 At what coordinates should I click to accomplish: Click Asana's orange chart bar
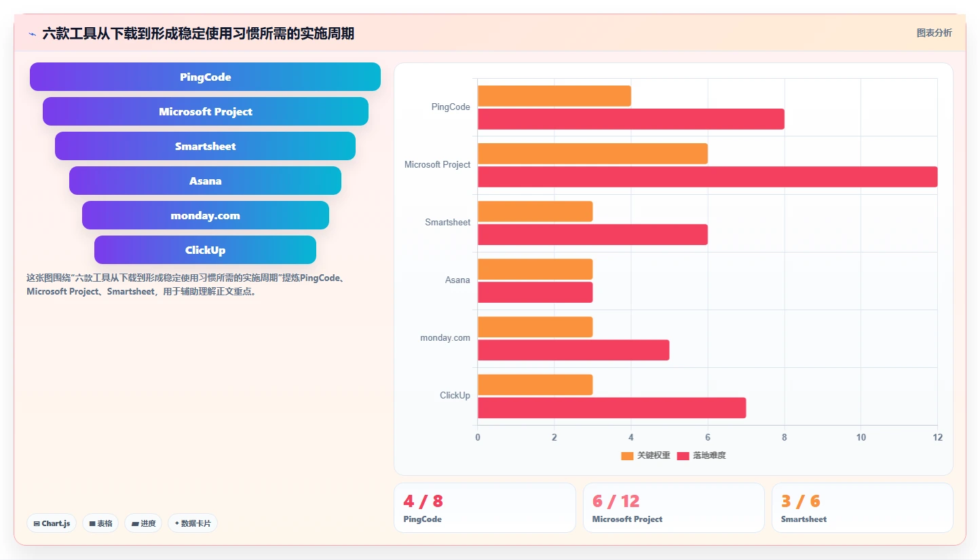pos(535,269)
